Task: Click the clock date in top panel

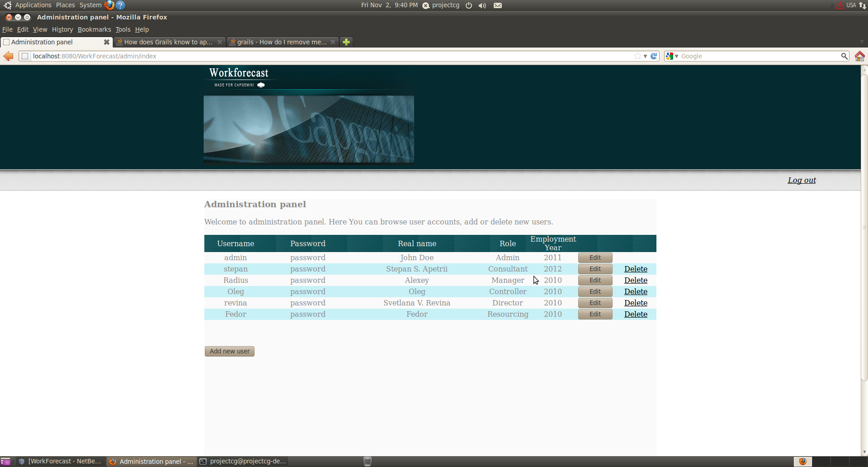Action: click(x=389, y=5)
